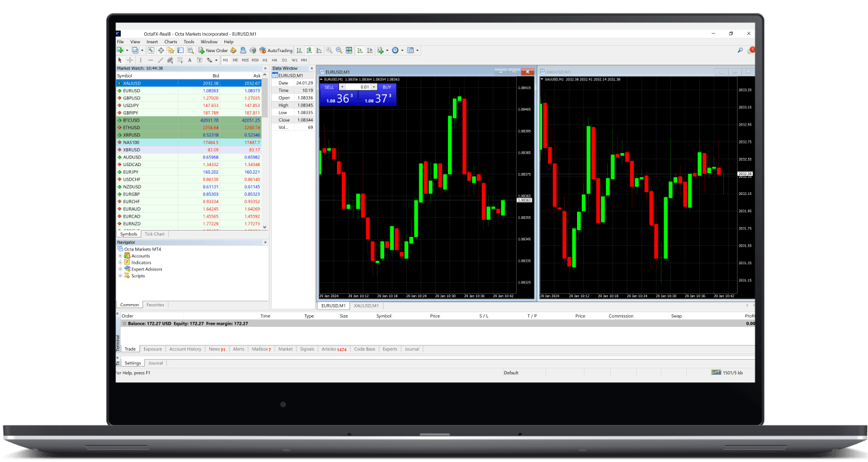
Task: Open the New Chart toolbar icon
Action: tap(119, 50)
